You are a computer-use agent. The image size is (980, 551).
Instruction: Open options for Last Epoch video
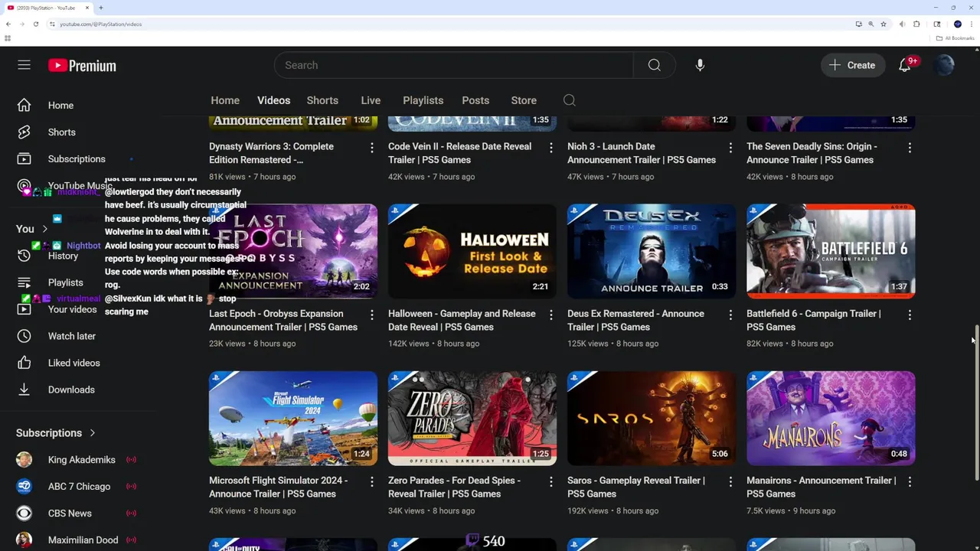(x=371, y=315)
